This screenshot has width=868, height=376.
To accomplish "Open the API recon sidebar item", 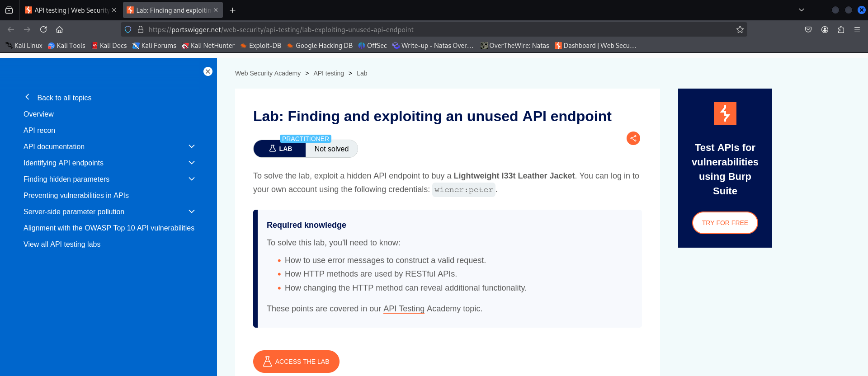I will [39, 130].
